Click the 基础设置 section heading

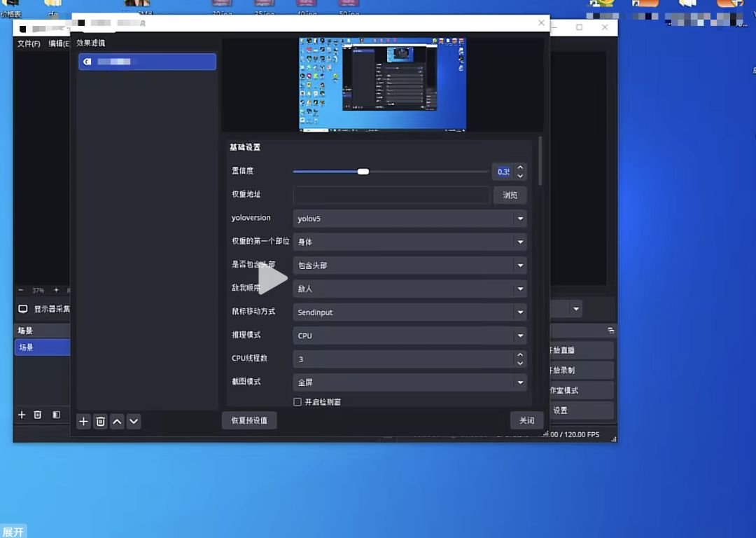(x=245, y=147)
